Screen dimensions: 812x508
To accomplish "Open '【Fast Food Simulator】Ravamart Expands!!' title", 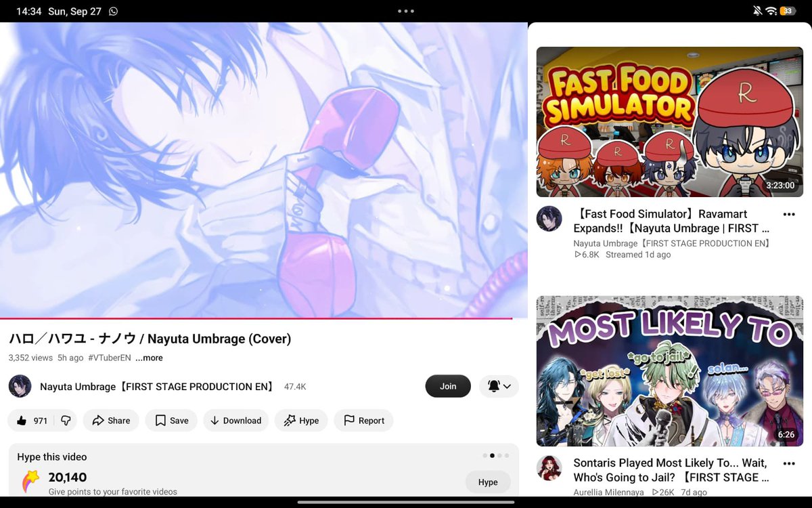I will pyautogui.click(x=671, y=221).
